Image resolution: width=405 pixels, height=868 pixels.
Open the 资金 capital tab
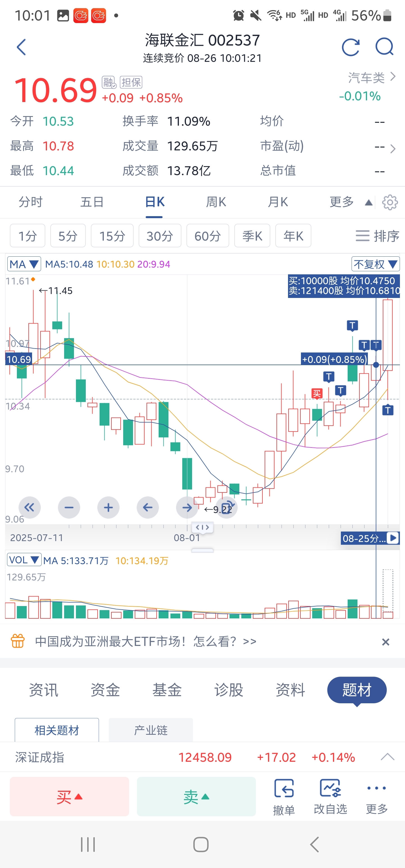pyautogui.click(x=105, y=690)
